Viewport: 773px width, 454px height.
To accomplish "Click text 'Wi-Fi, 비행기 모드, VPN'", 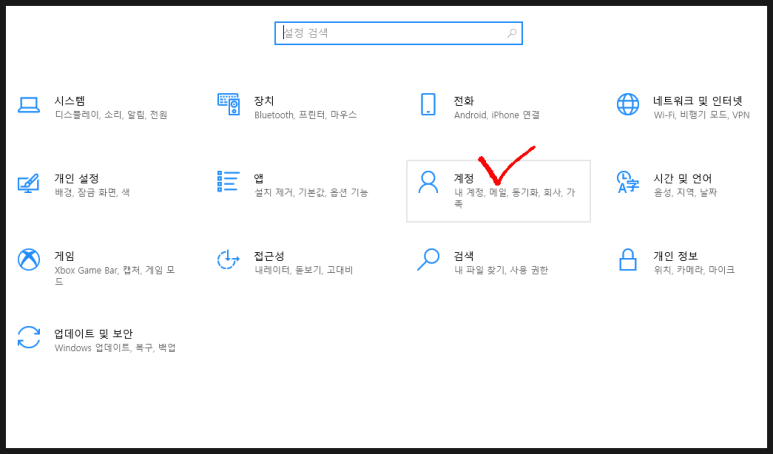I will pos(702,115).
